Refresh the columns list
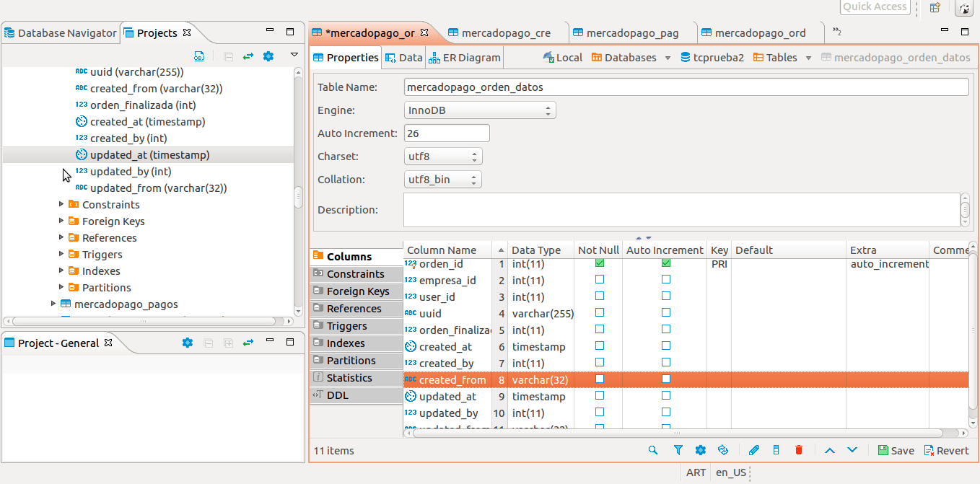 pyautogui.click(x=723, y=450)
